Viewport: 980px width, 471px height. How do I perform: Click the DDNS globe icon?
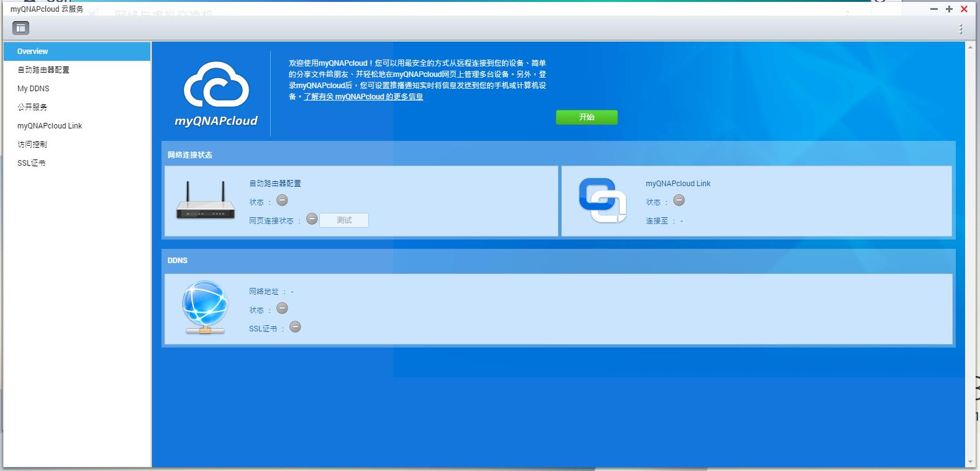(x=205, y=307)
